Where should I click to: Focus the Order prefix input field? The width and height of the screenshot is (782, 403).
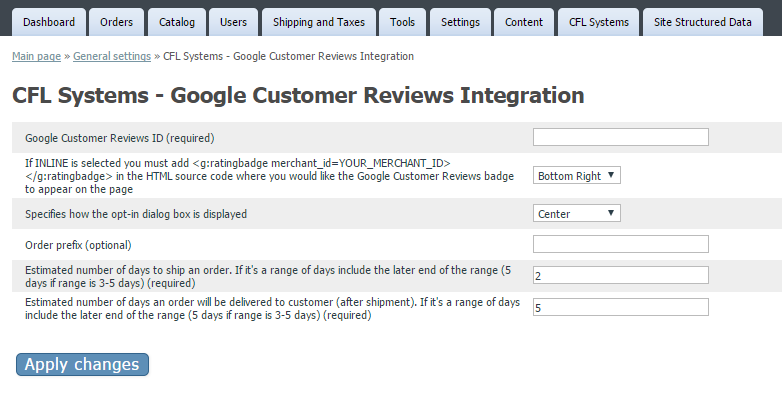[x=620, y=244]
